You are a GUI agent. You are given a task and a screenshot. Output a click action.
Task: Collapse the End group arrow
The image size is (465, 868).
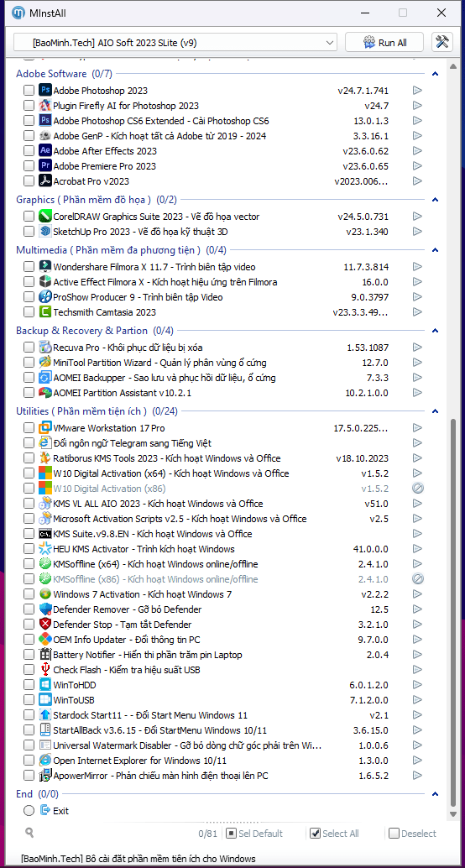[x=435, y=794]
